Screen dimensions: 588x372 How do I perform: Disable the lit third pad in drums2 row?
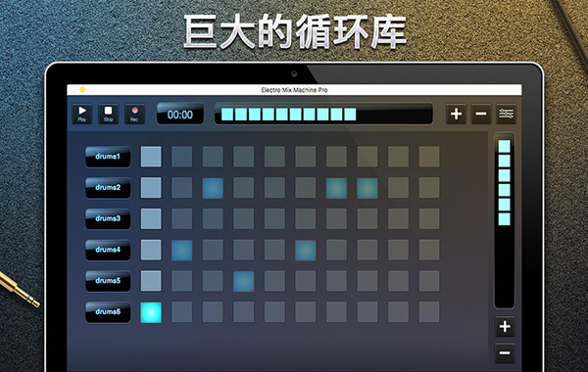point(213,188)
